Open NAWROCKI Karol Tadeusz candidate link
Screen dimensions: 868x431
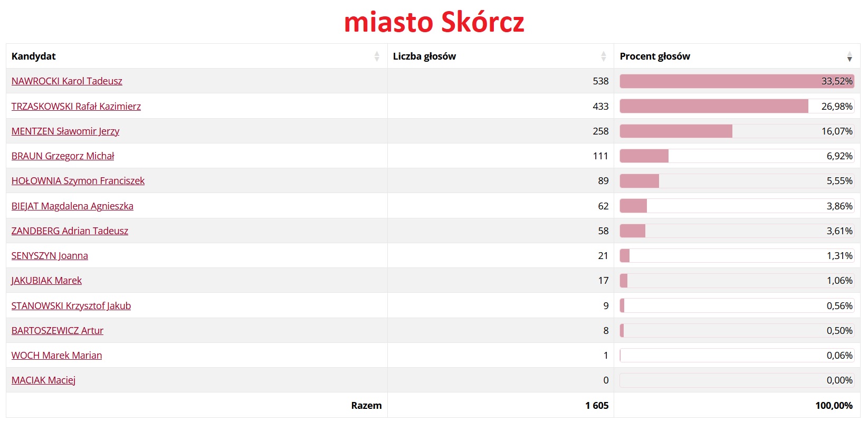pos(67,81)
